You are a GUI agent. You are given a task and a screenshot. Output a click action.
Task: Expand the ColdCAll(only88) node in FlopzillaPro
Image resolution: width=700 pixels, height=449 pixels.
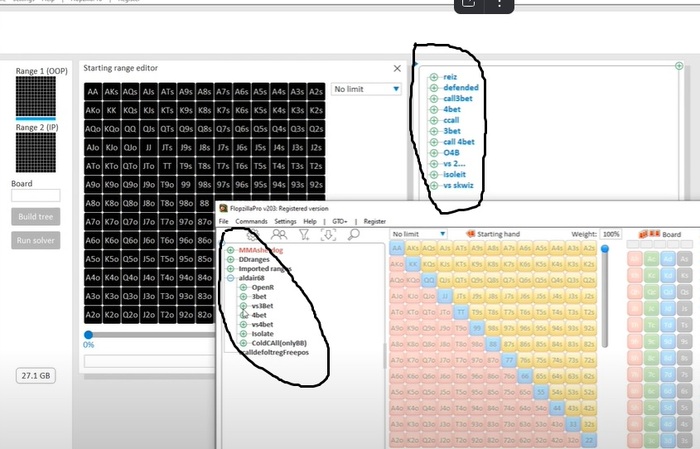click(243, 343)
